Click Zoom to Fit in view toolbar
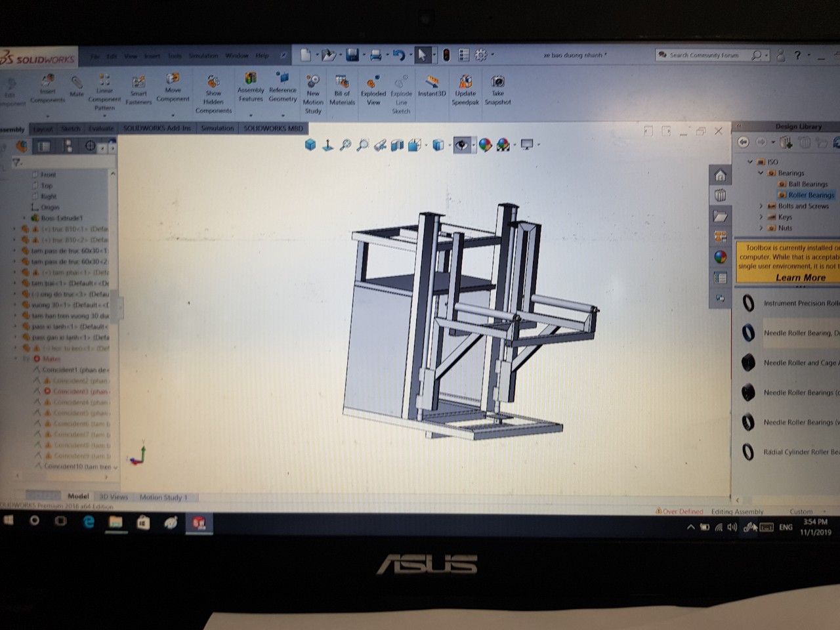The image size is (840, 630). (x=345, y=145)
